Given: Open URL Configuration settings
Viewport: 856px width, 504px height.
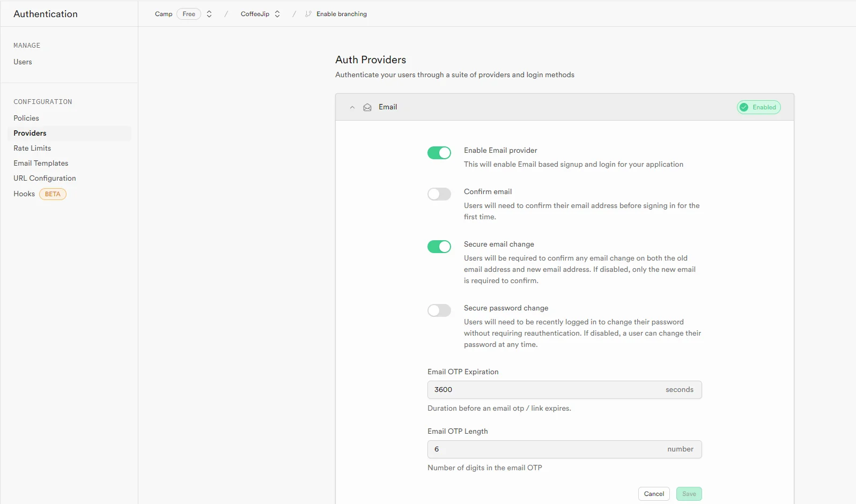Looking at the screenshot, I should (45, 178).
